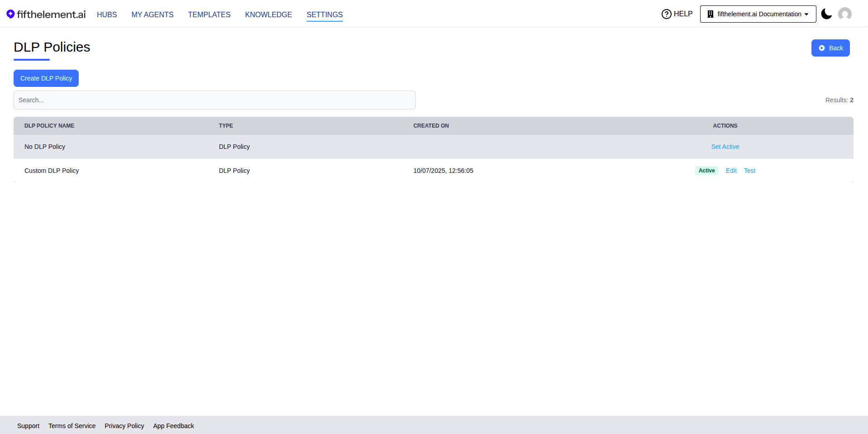Click the Results: 2 count text
Image resolution: width=868 pixels, height=434 pixels.
tap(839, 100)
